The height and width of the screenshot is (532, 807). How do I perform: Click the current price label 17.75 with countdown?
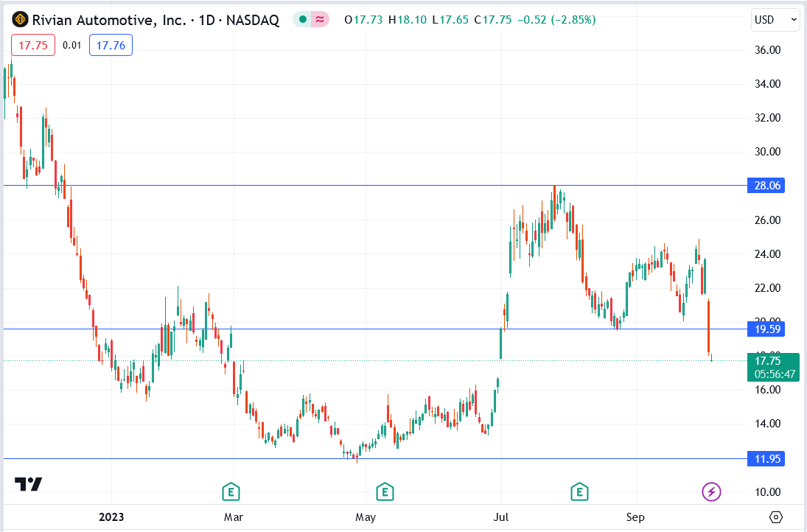[773, 368]
